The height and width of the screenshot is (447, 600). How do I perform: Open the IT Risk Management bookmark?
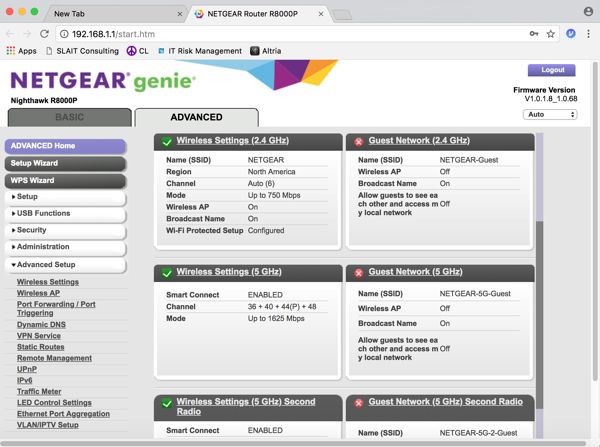pos(200,51)
